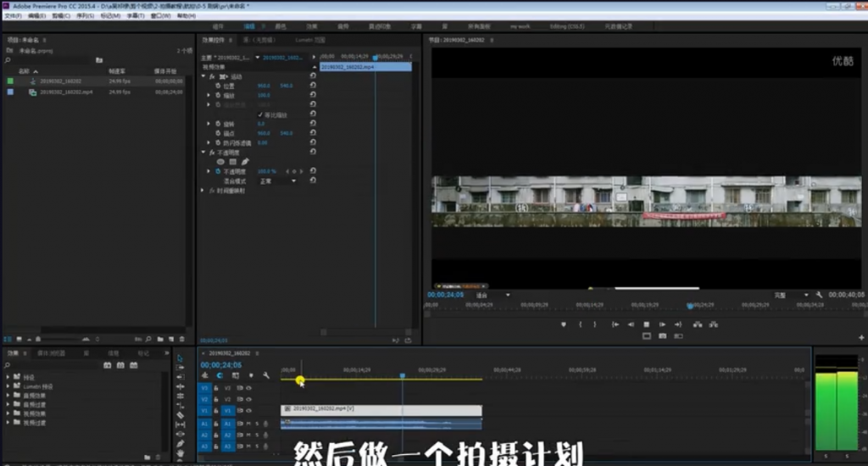Click the timeline Snap magnet icon
Image resolution: width=868 pixels, height=466 pixels.
click(220, 375)
